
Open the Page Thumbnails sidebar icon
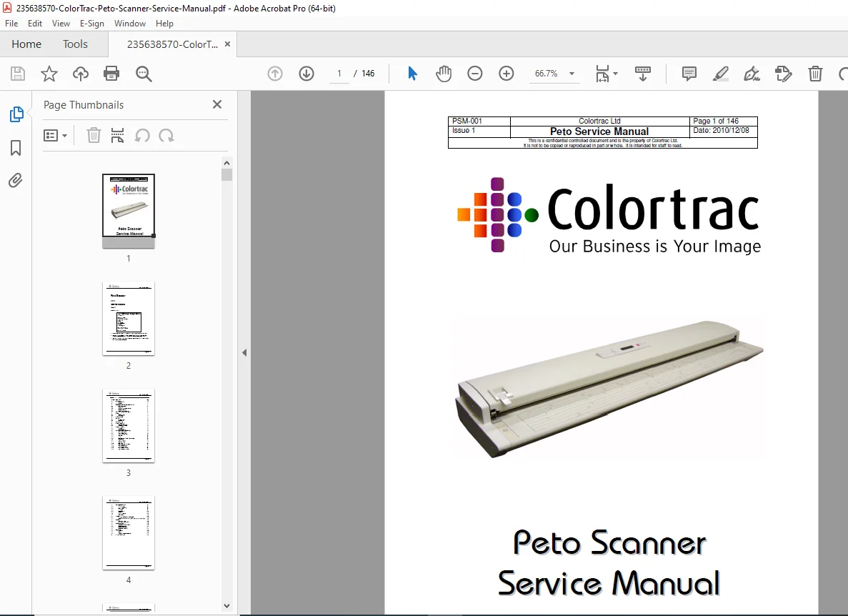pos(16,114)
